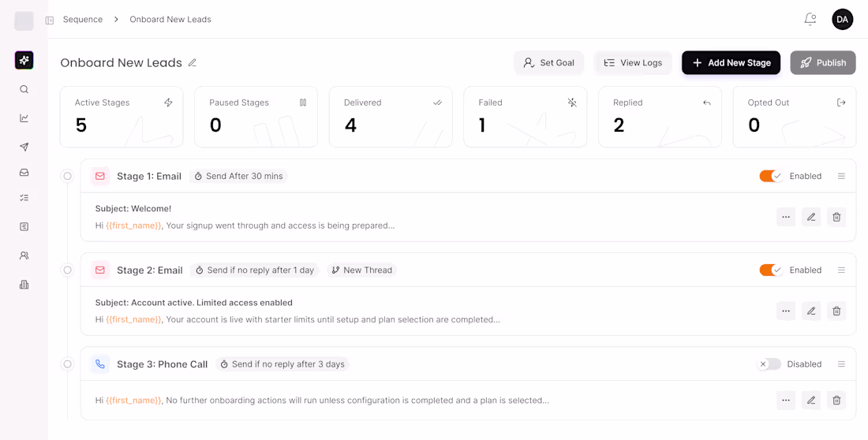The width and height of the screenshot is (868, 440).
Task: Enable the Stage 3 Phone Call toggle
Action: point(770,364)
